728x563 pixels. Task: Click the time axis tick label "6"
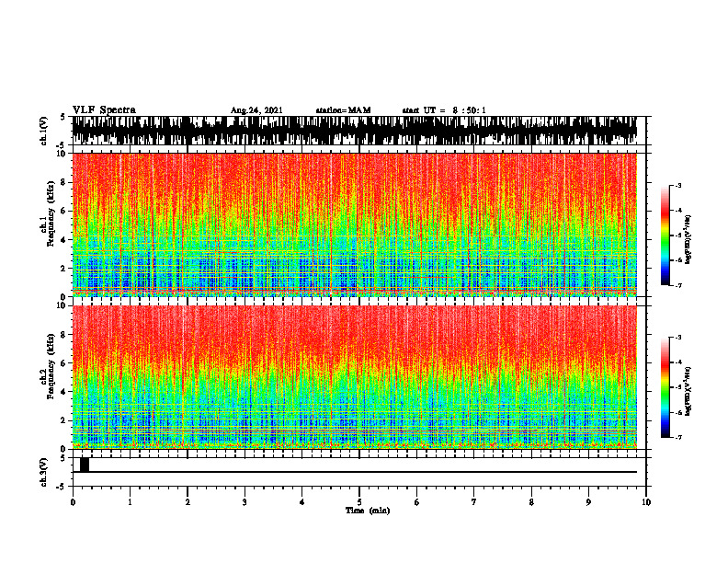417,502
